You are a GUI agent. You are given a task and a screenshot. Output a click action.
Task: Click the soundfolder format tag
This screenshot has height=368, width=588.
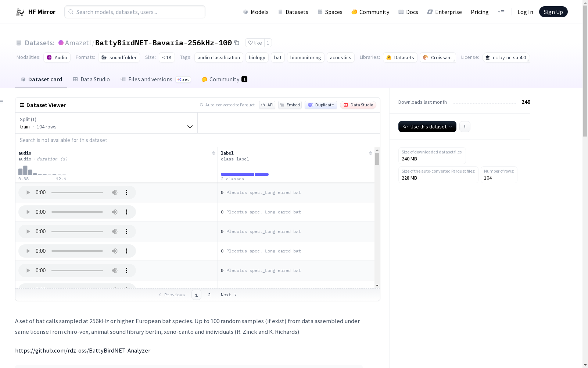119,57
